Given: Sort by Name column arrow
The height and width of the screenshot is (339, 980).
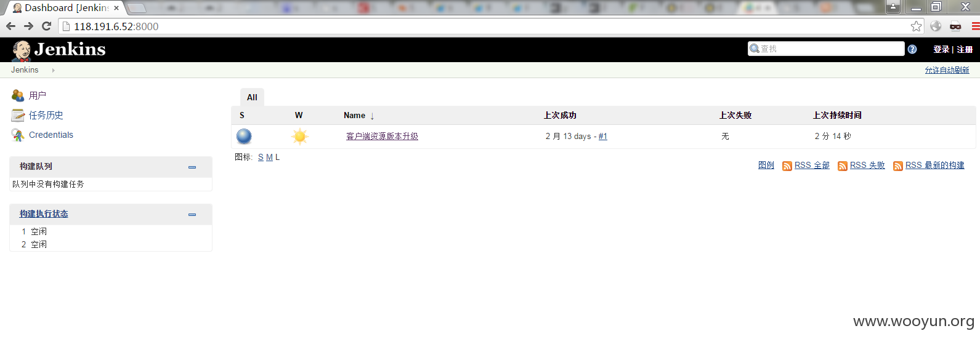Looking at the screenshot, I should 372,116.
